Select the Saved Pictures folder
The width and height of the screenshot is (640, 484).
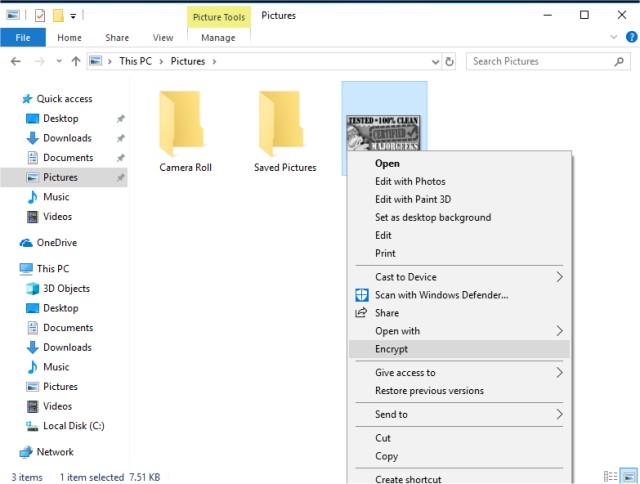click(284, 130)
